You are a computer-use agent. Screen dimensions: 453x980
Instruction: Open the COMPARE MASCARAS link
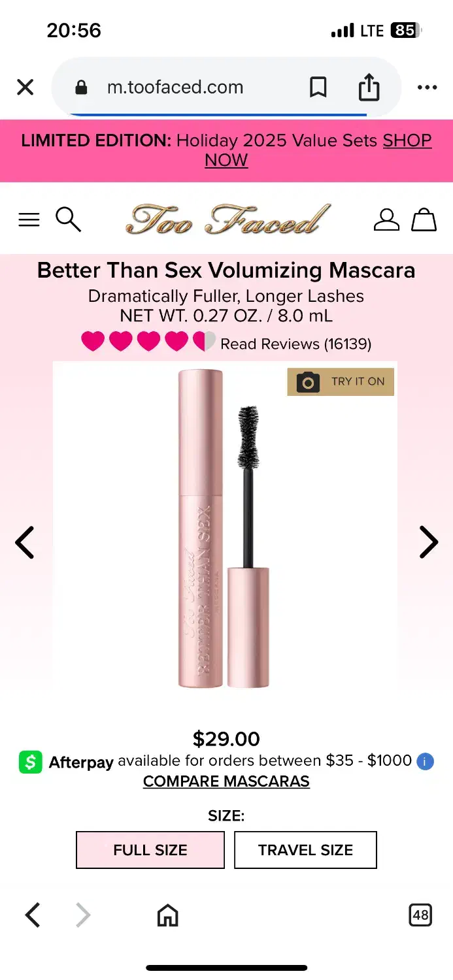pyautogui.click(x=226, y=781)
